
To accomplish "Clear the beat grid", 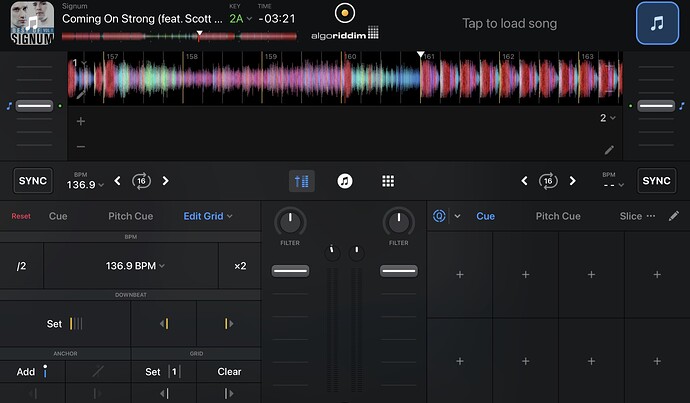I will pos(229,372).
